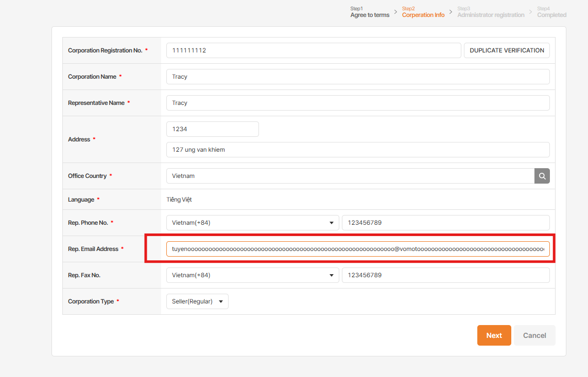
Task: Cancel the corporation registration form
Action: (x=534, y=335)
